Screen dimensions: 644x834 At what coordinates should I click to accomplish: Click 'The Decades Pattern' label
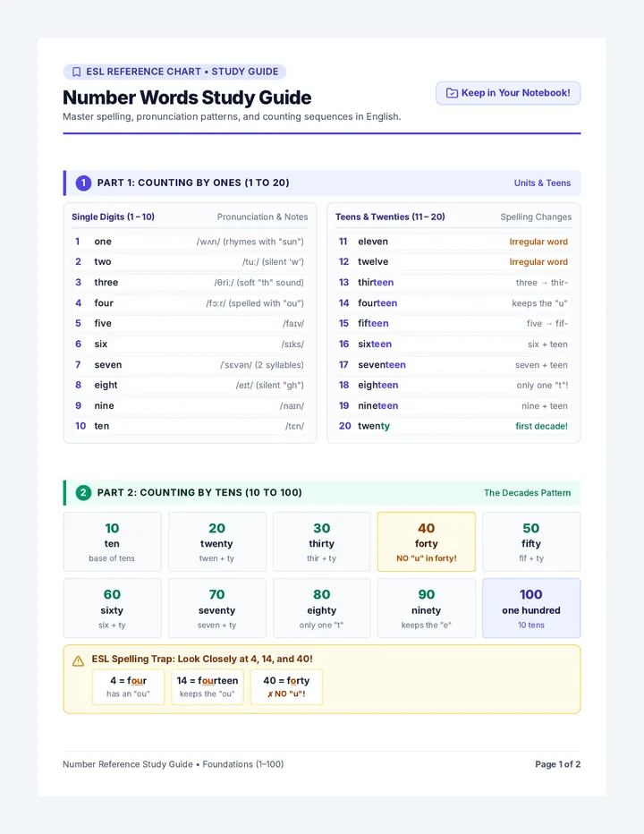coord(527,493)
